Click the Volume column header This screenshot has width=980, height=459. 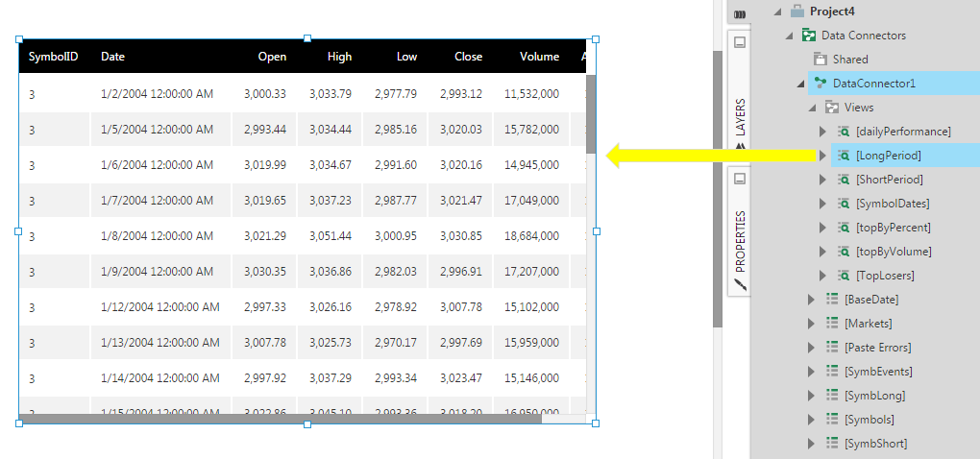click(x=539, y=57)
